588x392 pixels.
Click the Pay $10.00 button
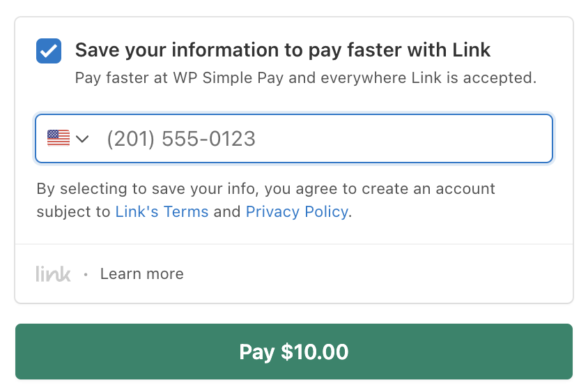click(x=294, y=352)
